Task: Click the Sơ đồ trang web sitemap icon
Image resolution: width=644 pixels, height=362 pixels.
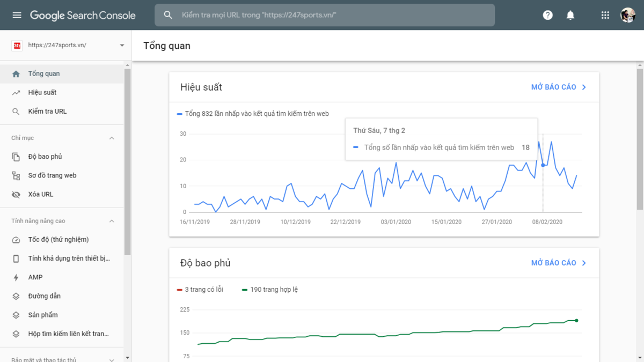Action: coord(16,175)
